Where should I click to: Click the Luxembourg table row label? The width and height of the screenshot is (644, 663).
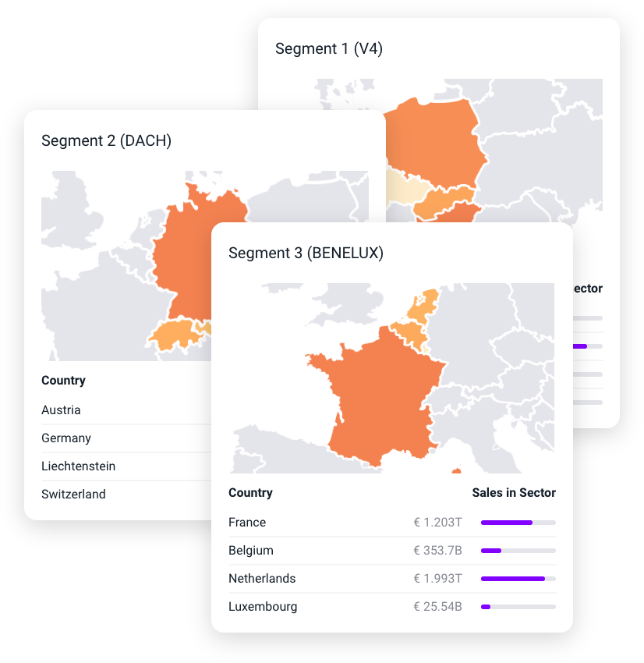(x=263, y=607)
